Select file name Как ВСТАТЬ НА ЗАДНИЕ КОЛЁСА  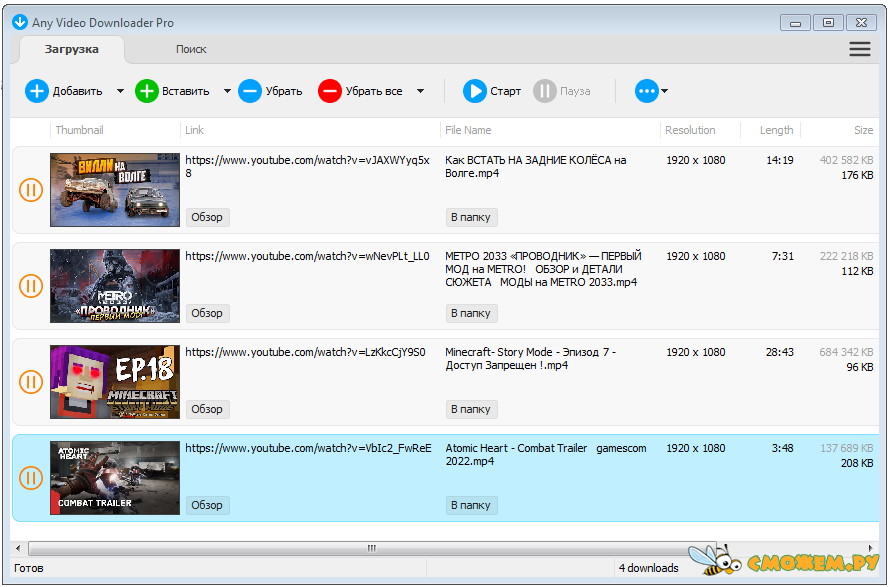(x=536, y=166)
